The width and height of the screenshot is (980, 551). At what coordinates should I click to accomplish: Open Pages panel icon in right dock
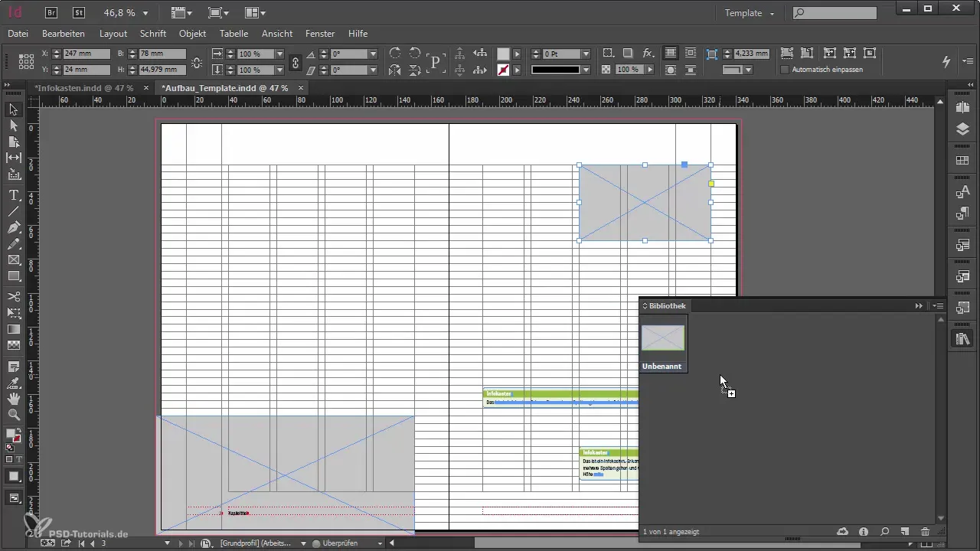pyautogui.click(x=963, y=109)
